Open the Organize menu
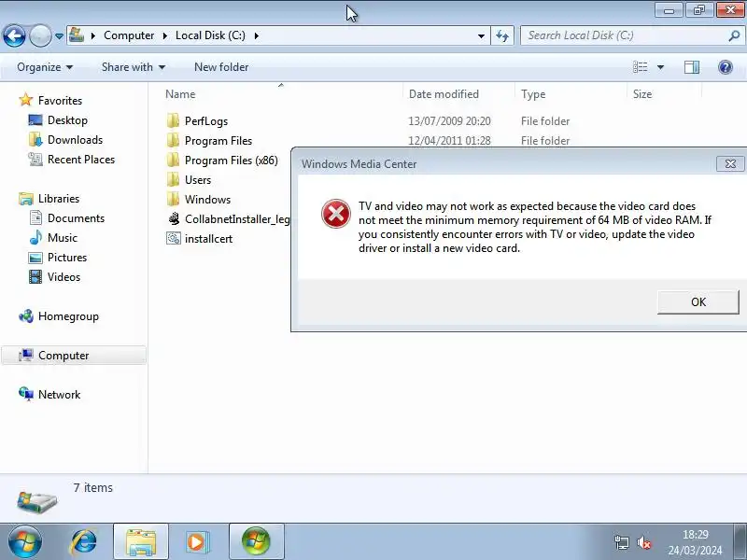 45,67
